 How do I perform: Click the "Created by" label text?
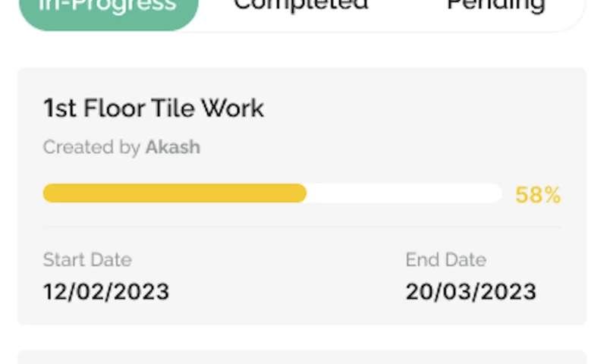point(91,147)
